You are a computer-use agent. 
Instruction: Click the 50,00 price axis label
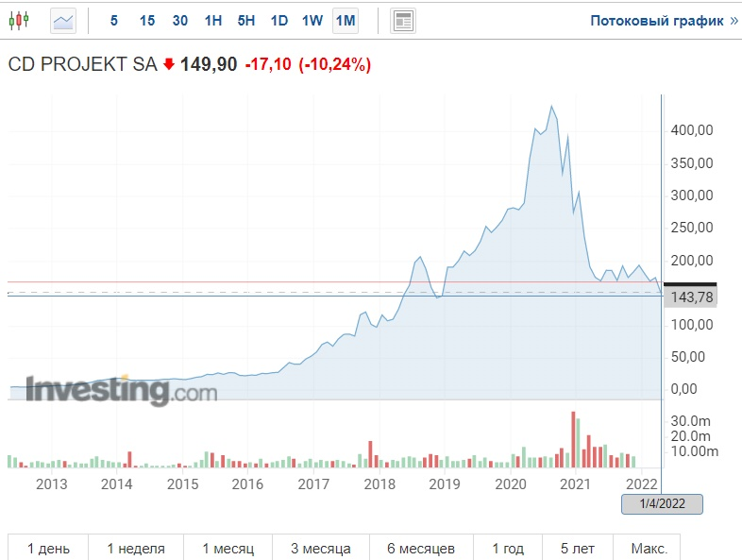click(x=687, y=357)
